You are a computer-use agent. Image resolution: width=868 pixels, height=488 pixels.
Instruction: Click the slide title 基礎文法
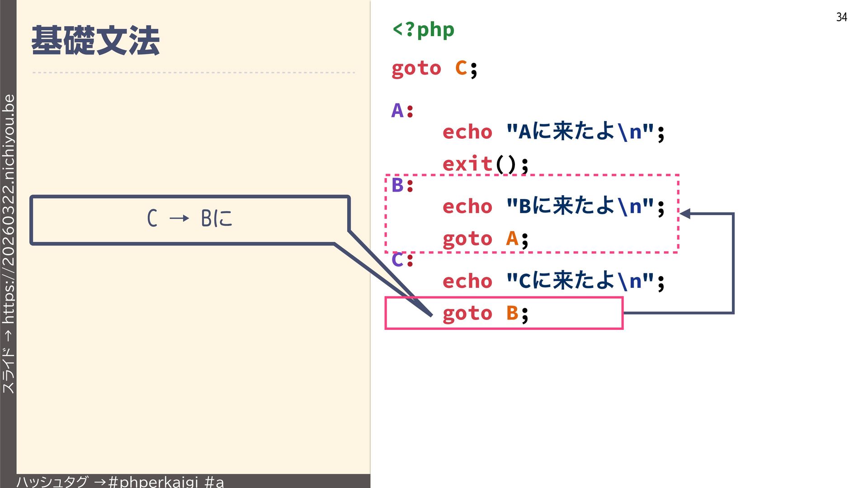click(95, 41)
